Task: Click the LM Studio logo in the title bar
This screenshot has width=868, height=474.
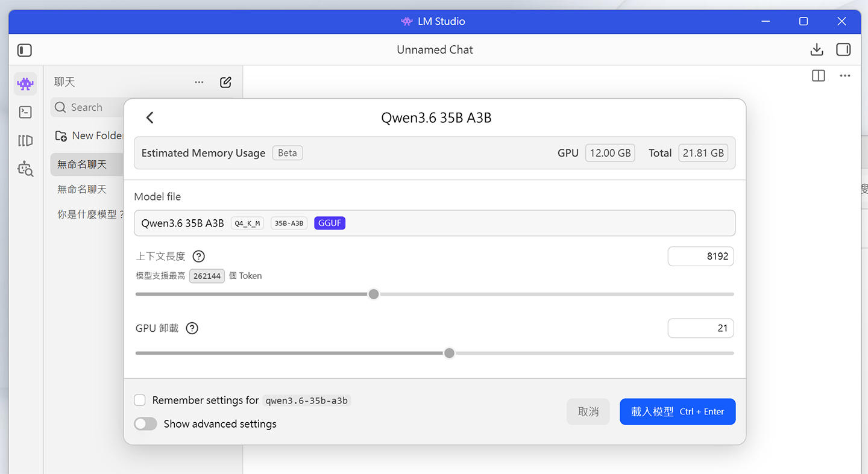Action: pos(407,21)
